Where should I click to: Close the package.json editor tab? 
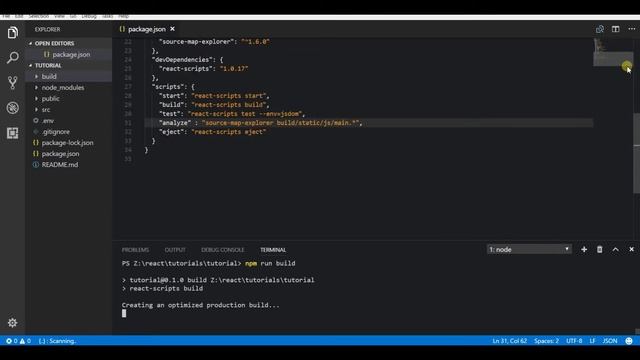172,29
